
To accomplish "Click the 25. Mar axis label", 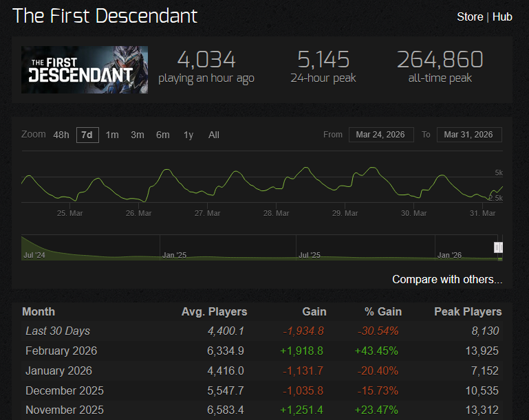I will pyautogui.click(x=70, y=213).
